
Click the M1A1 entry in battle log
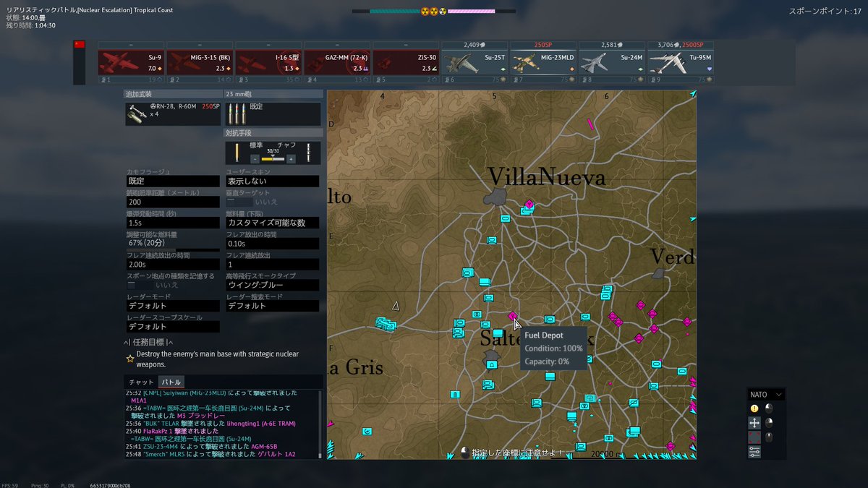click(x=139, y=400)
